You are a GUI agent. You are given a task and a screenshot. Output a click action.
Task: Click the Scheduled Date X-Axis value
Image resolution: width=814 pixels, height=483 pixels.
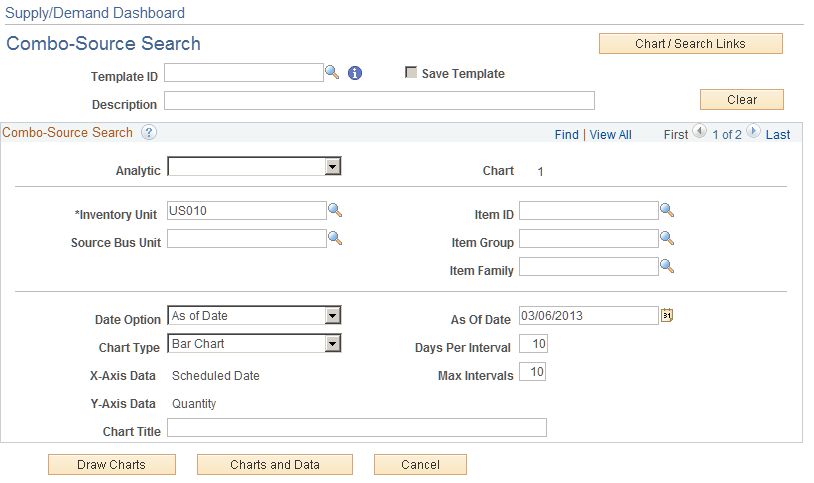215,375
